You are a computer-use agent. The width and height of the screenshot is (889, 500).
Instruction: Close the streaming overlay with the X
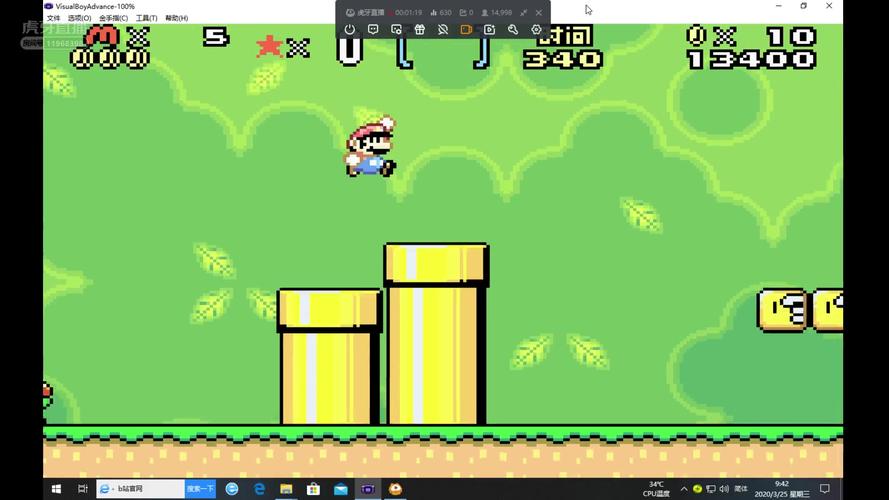pyautogui.click(x=539, y=12)
